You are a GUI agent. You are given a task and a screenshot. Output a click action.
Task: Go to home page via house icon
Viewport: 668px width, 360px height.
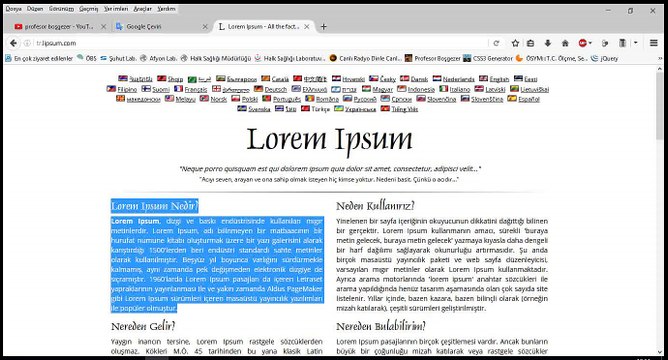pos(565,43)
